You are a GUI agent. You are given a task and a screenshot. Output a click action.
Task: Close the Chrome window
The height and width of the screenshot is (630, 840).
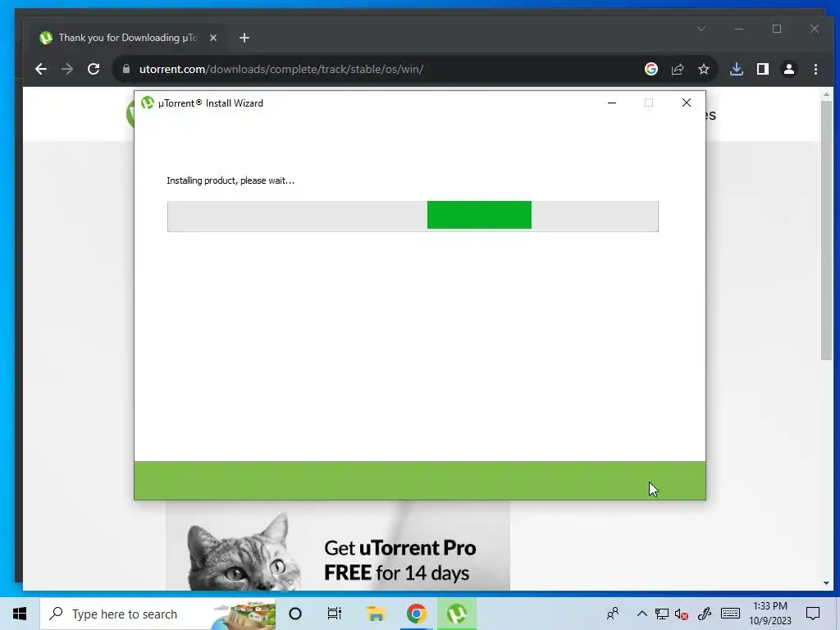[815, 29]
